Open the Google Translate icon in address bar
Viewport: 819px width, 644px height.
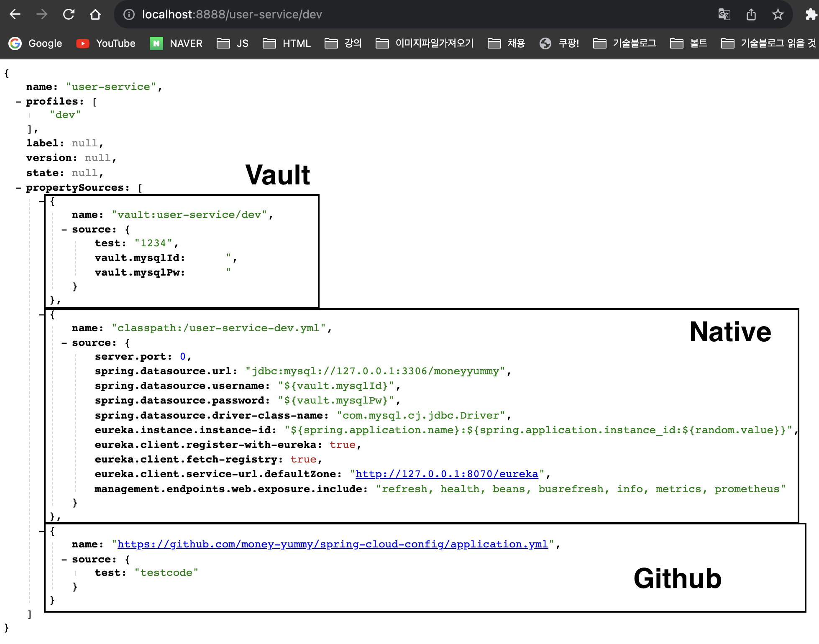point(724,15)
